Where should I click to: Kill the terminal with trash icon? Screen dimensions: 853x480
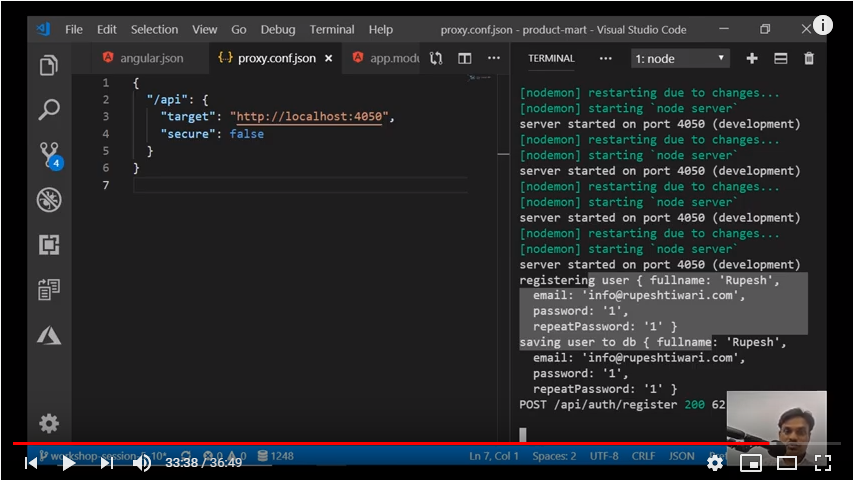click(x=809, y=59)
